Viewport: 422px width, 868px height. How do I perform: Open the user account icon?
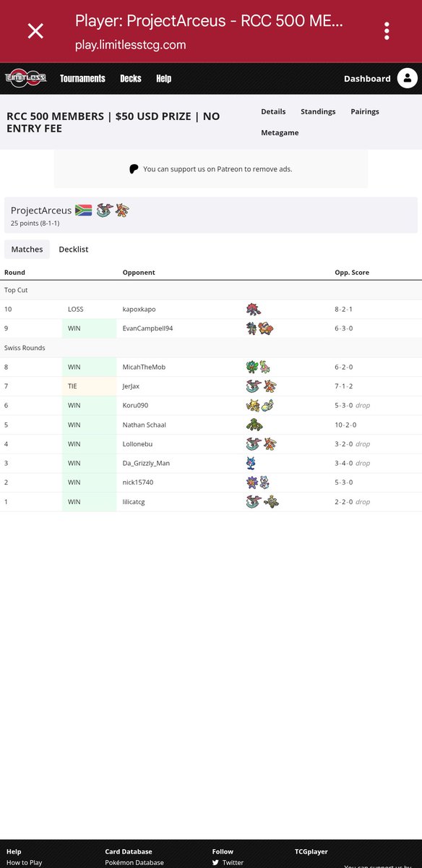tap(407, 78)
